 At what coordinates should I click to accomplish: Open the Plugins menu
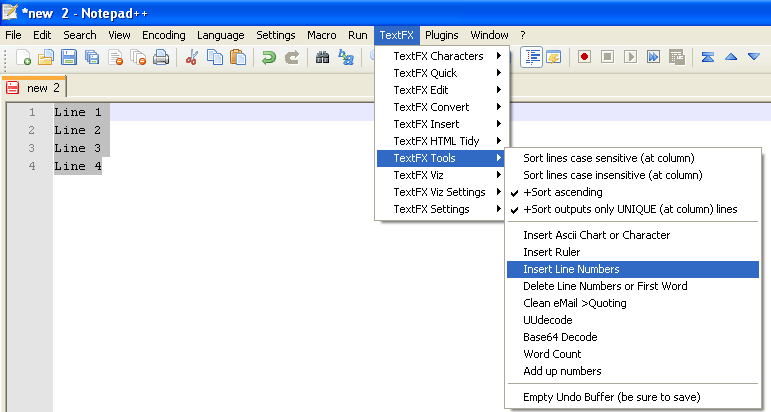coord(441,35)
